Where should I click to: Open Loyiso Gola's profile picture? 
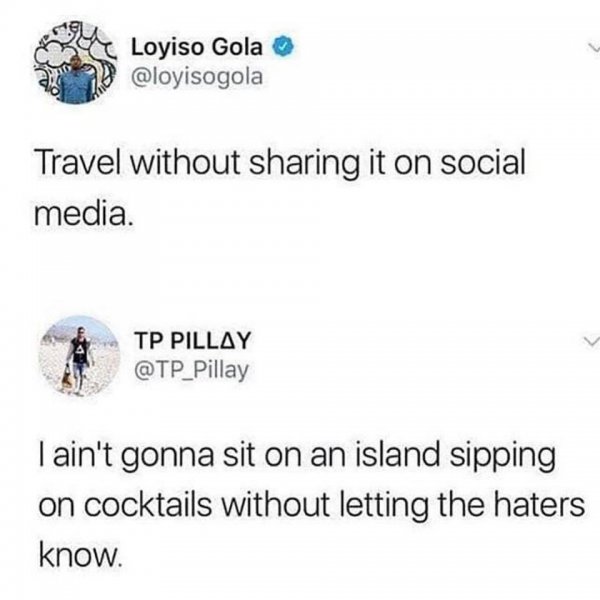[x=75, y=63]
